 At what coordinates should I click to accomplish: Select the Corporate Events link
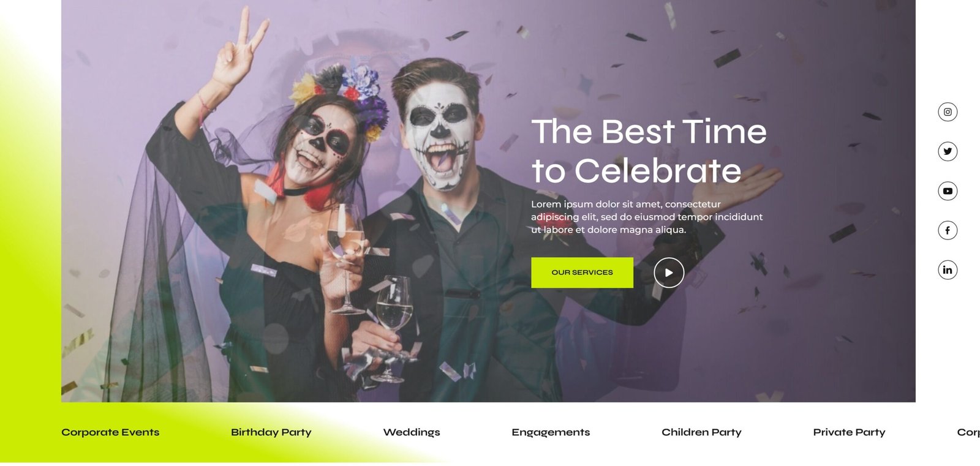(x=110, y=432)
